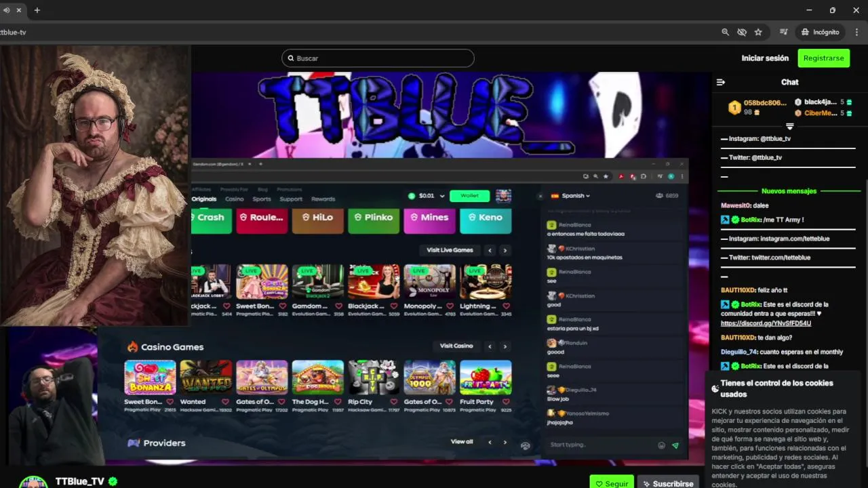Click View all providers
Viewport: 868px width, 488px height.
point(462,442)
